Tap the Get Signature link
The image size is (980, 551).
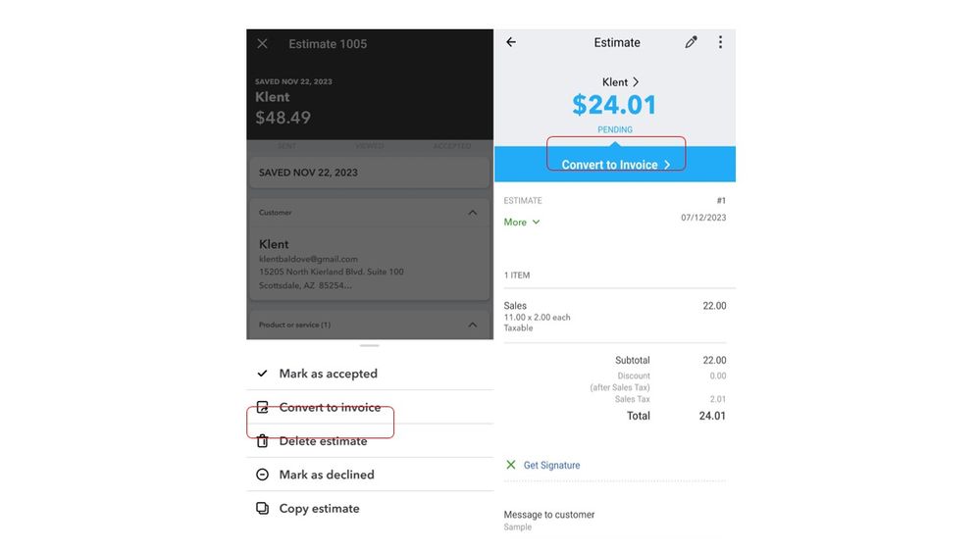[551, 465]
